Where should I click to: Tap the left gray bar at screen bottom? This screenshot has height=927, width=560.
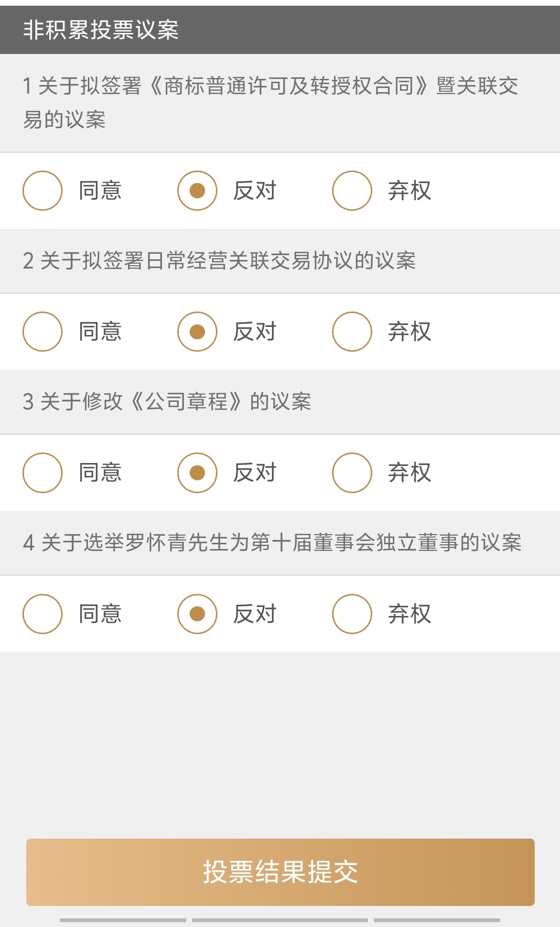coord(123,920)
